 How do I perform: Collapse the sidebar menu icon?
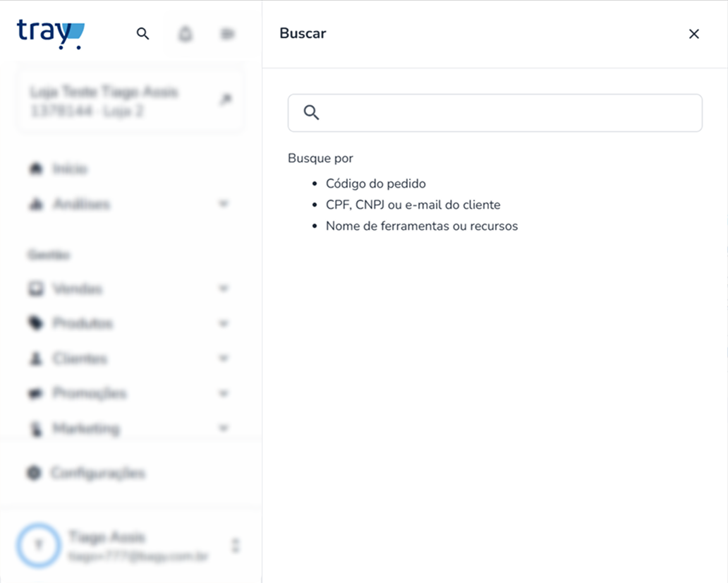coord(227,34)
